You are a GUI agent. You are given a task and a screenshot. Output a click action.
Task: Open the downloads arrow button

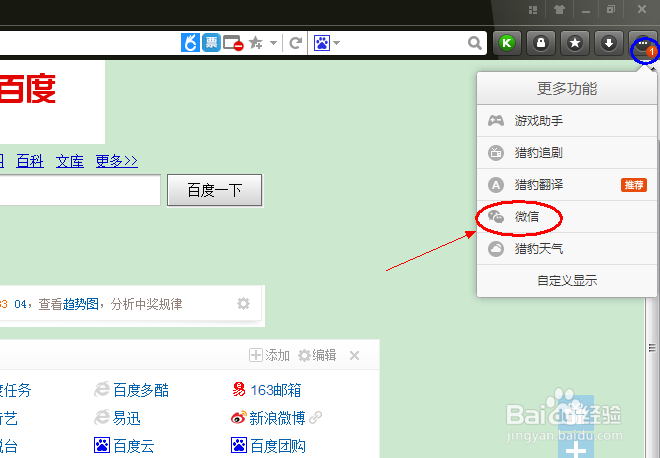tap(609, 43)
